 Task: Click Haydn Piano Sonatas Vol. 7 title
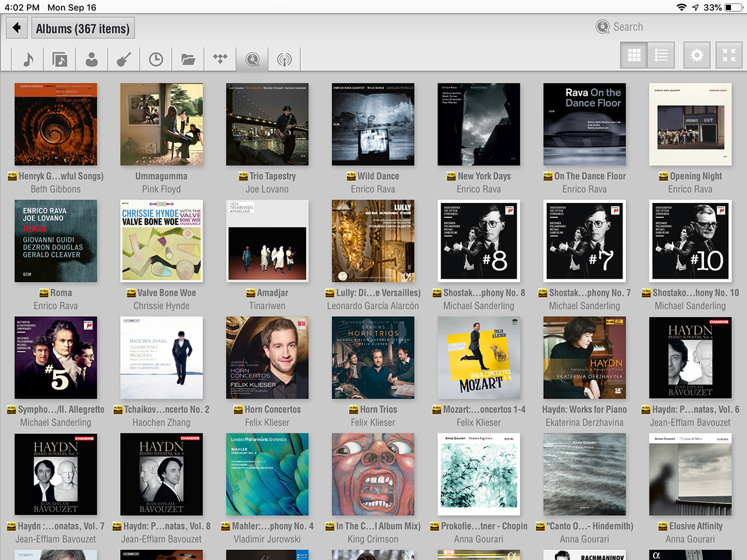point(61,526)
